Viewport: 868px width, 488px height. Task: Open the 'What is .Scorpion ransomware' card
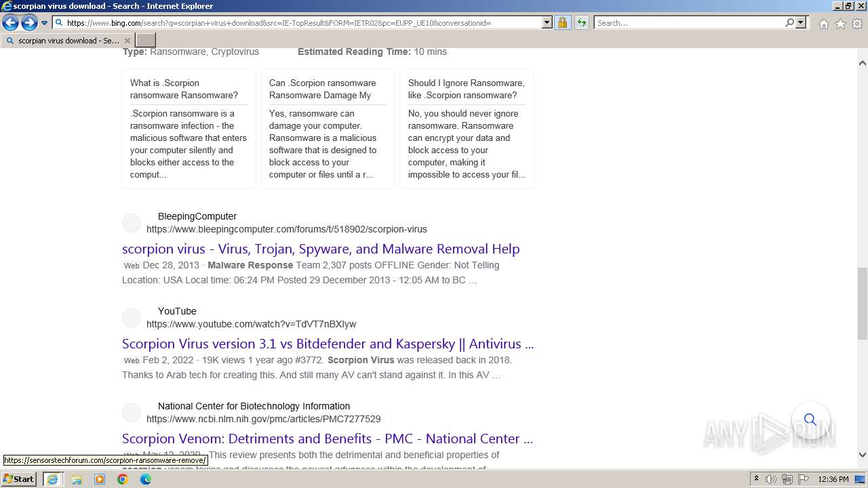pyautogui.click(x=189, y=128)
